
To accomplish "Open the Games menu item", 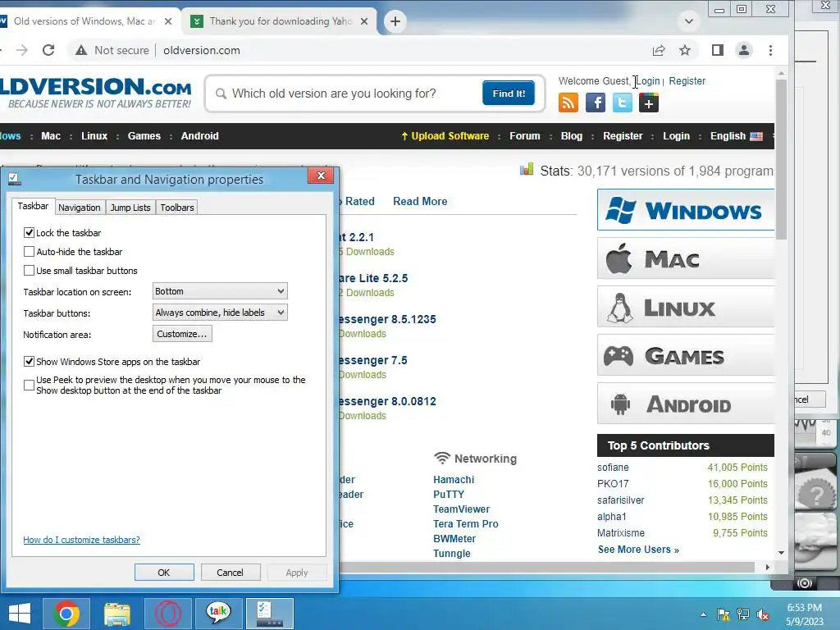I will pos(144,136).
